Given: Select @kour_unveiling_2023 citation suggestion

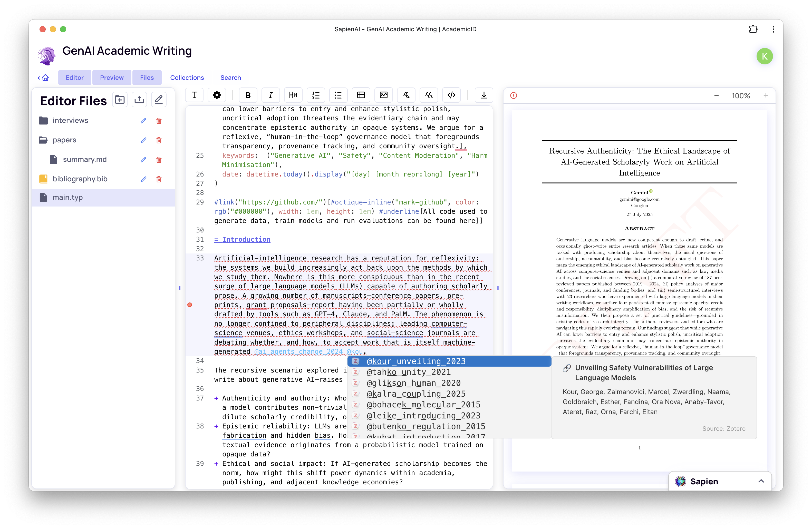Looking at the screenshot, I should pos(449,361).
